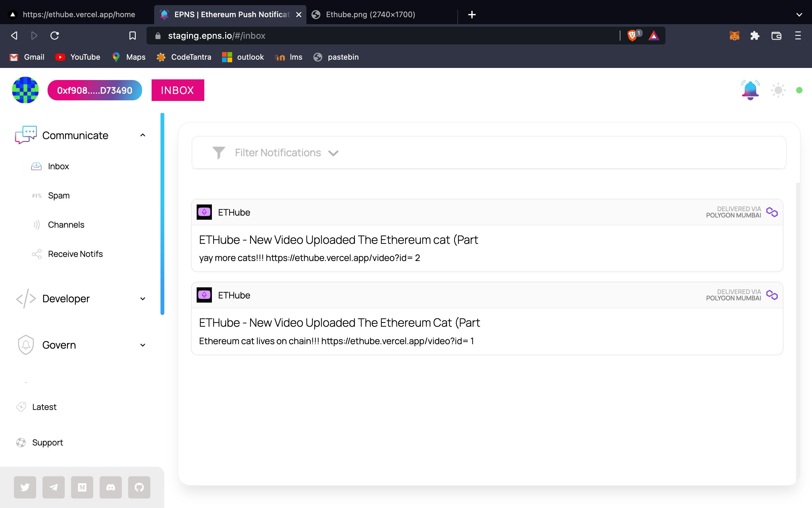Screen dimensions: 812x508
Task: Click ETHube channel icon in id= 1 notification
Action: point(204,295)
